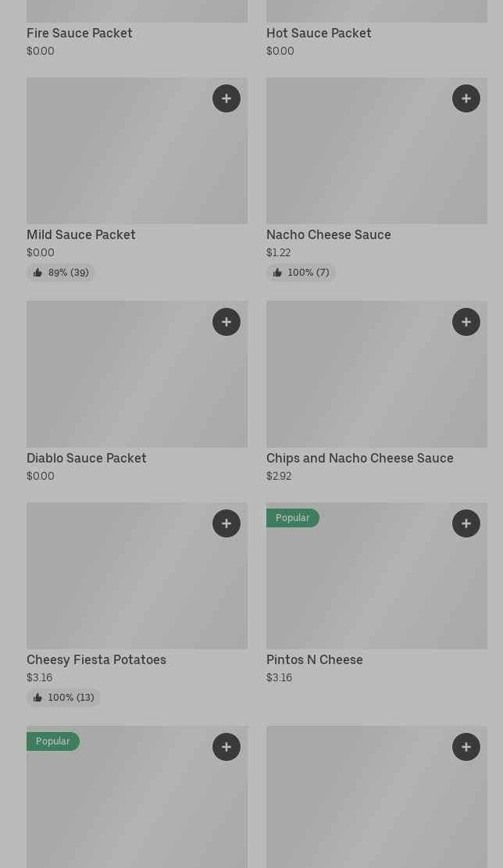Select the Pintos N Cheese title
503x868 pixels.
tap(315, 659)
